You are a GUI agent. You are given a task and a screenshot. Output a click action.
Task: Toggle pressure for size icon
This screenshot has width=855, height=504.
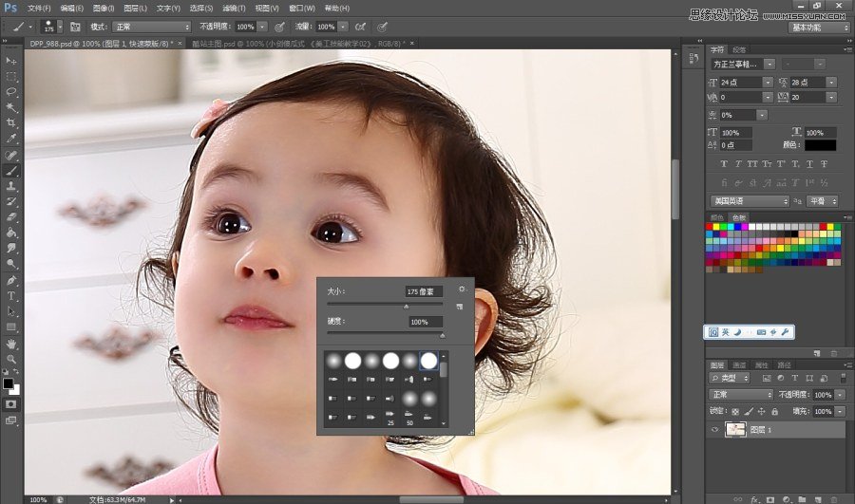pyautogui.click(x=383, y=27)
